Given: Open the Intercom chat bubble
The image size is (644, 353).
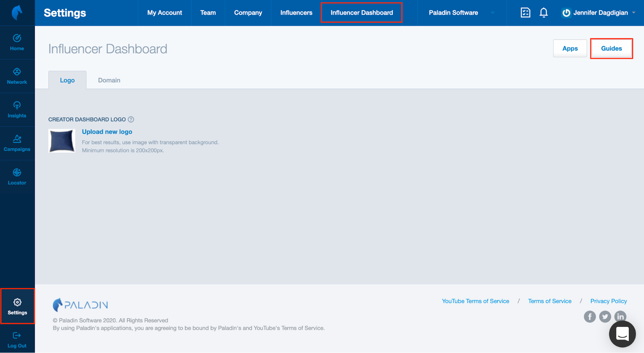Looking at the screenshot, I should [622, 334].
